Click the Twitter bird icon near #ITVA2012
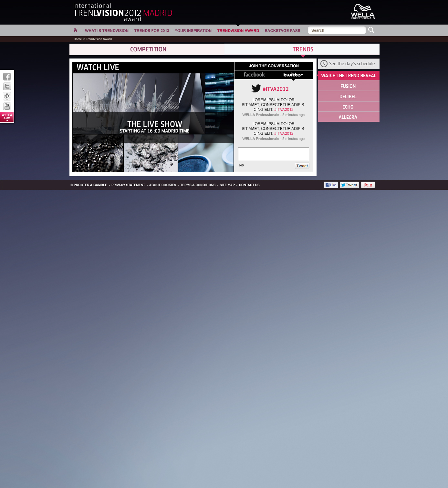Viewport: 448px width, 488px height. [256, 89]
